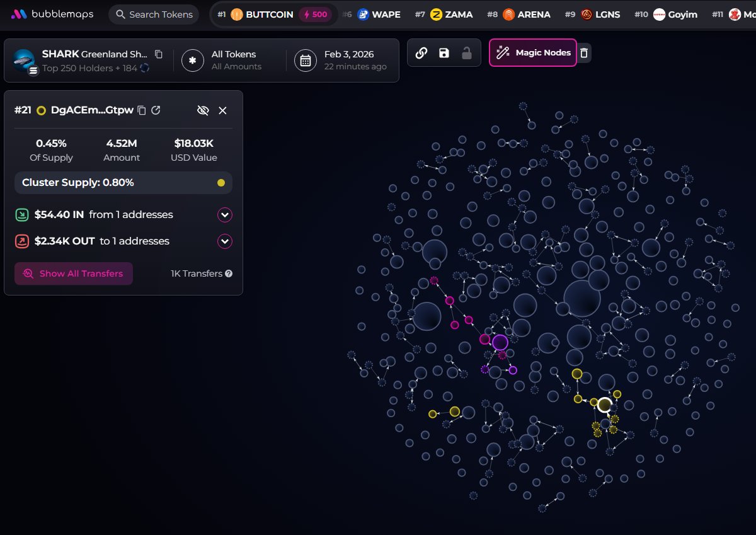Copy the SHARK token address
The width and height of the screenshot is (756, 535).
click(x=159, y=54)
